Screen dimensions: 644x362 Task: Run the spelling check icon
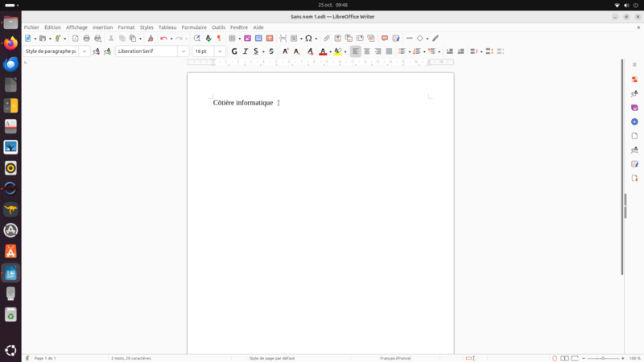(x=208, y=38)
